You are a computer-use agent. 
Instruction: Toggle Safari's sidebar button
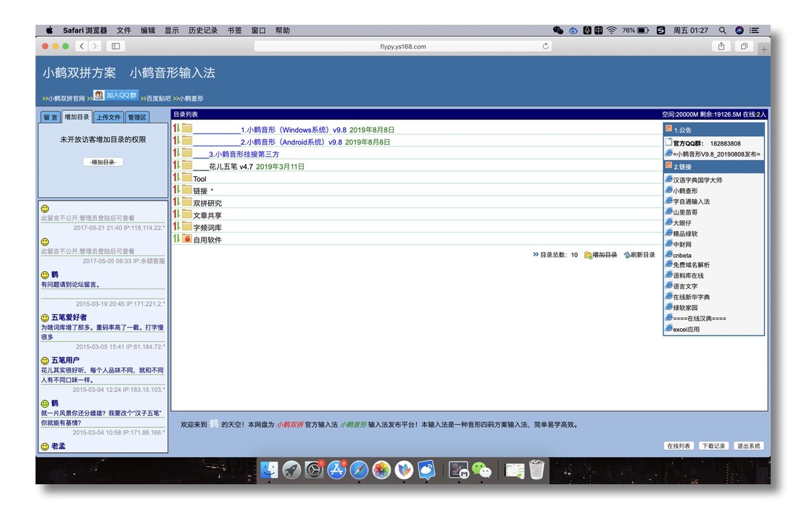point(115,46)
